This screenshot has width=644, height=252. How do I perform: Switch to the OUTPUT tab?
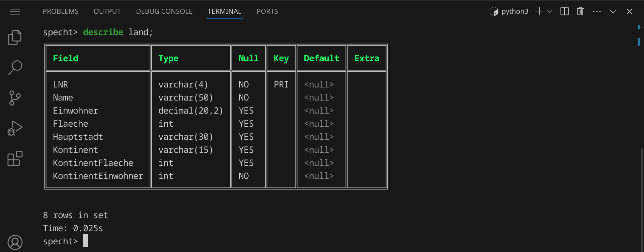(107, 11)
